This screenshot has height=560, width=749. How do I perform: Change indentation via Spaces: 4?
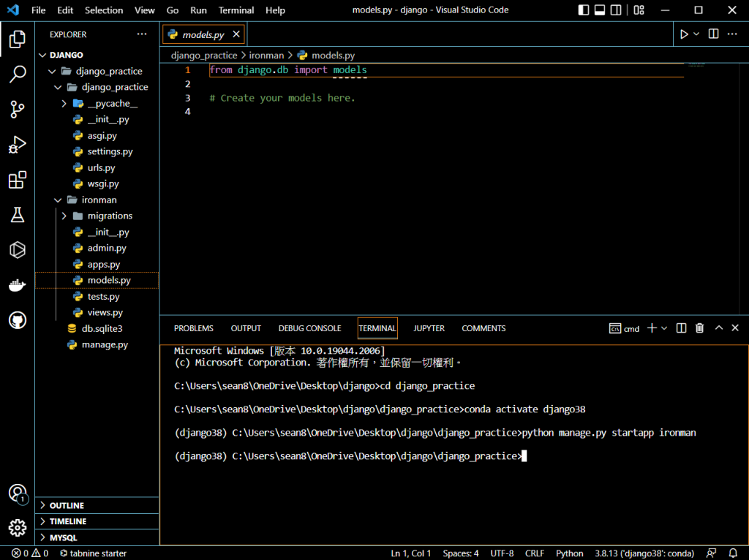tap(461, 553)
